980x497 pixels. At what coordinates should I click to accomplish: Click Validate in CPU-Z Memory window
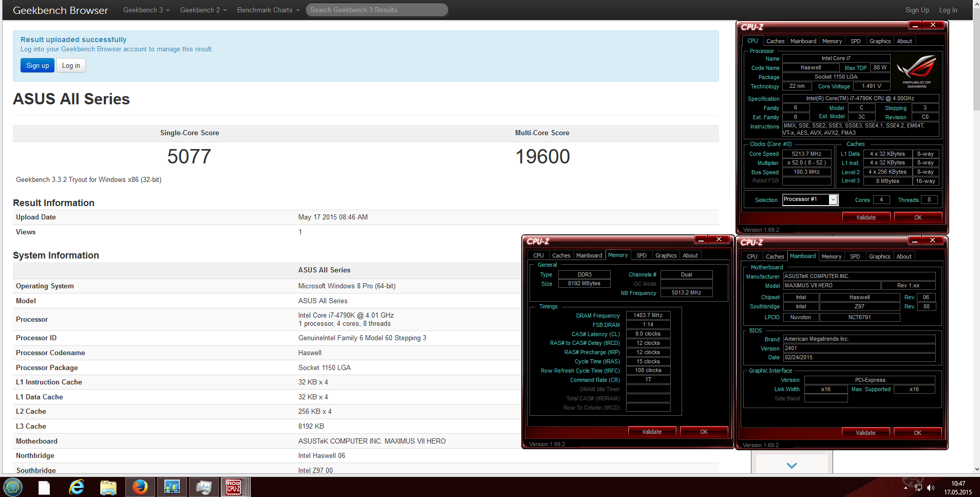pyautogui.click(x=652, y=432)
